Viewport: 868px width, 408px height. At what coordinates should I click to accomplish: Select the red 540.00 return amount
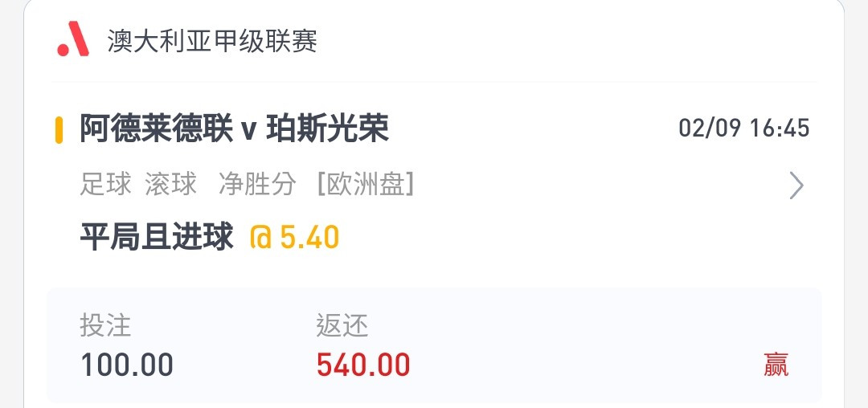click(363, 365)
